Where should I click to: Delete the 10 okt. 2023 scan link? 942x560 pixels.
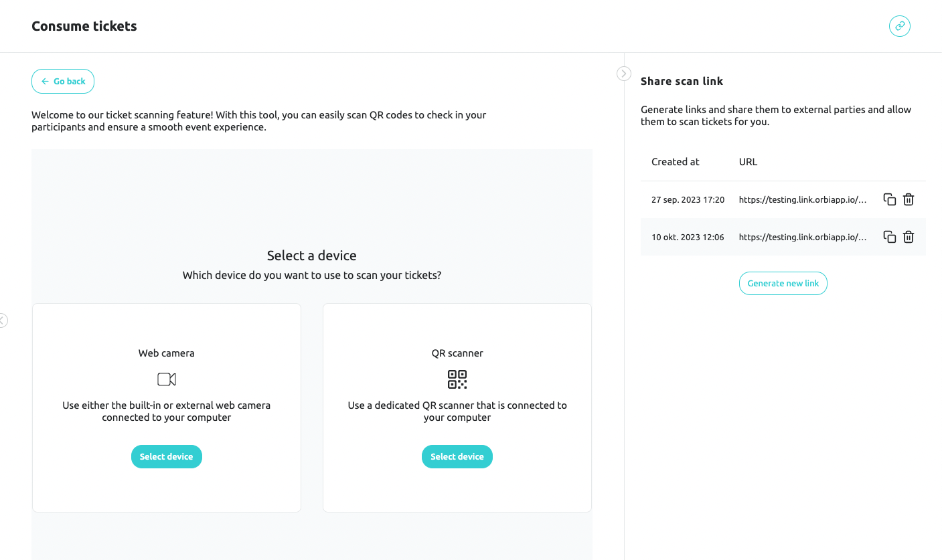909,237
